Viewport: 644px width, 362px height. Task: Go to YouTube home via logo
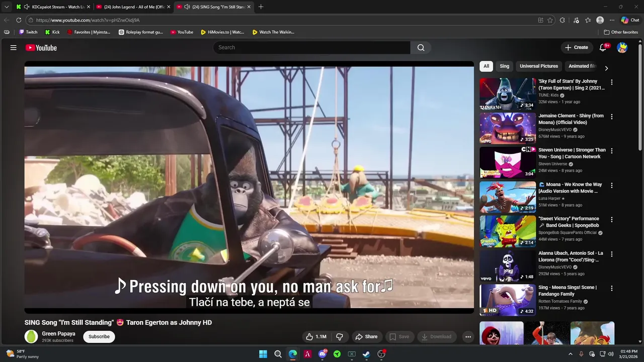click(41, 48)
